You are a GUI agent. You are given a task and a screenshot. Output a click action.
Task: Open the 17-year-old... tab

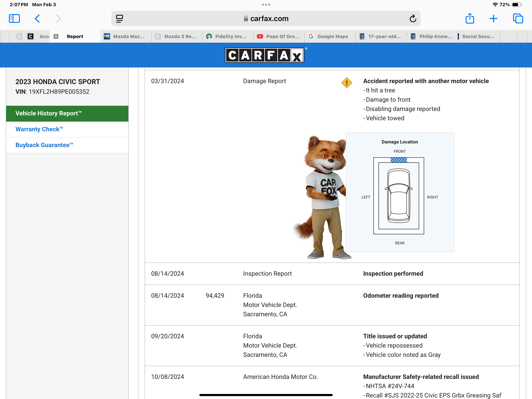tap(381, 36)
